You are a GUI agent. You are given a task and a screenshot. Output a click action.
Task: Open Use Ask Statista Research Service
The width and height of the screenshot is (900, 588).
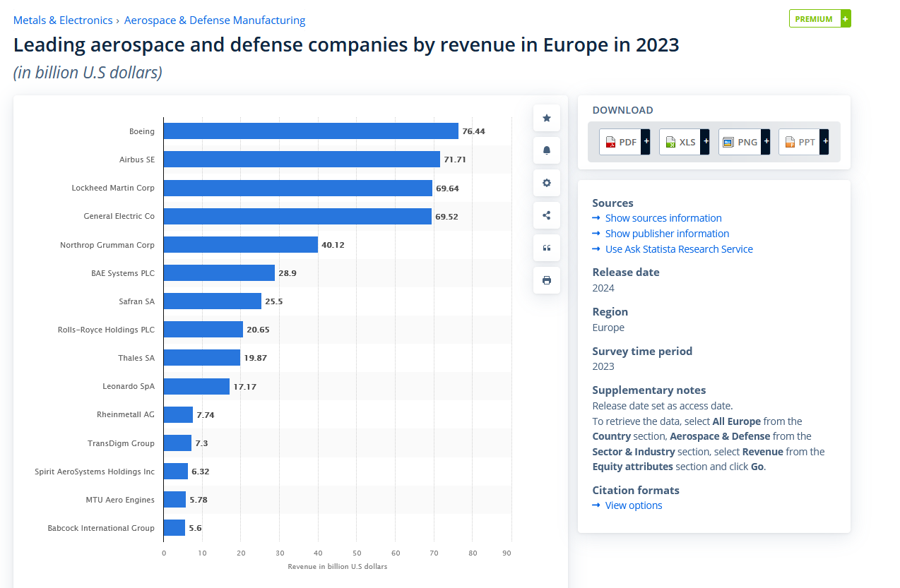tap(679, 249)
